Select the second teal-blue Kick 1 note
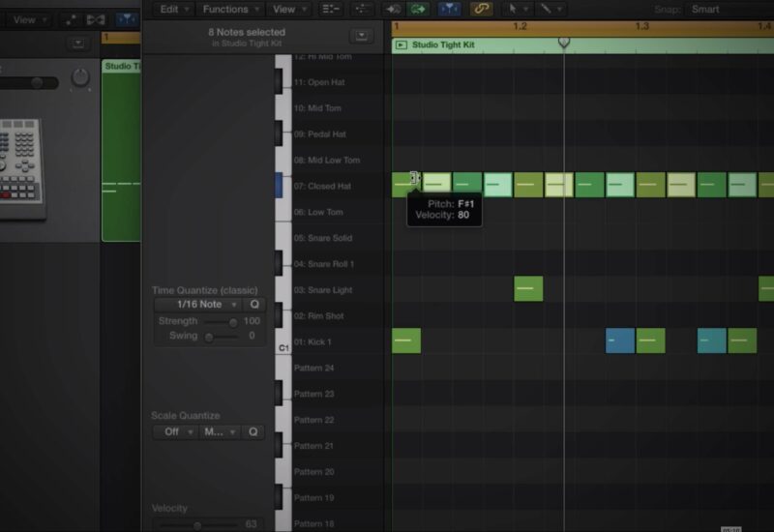The height and width of the screenshot is (532, 774). point(711,340)
